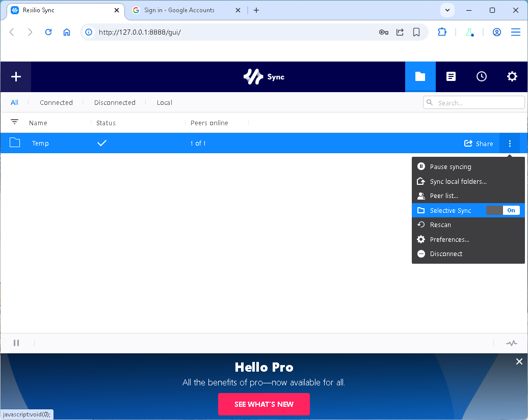Click the browser forward arrow
The height and width of the screenshot is (420, 528).
point(30,32)
